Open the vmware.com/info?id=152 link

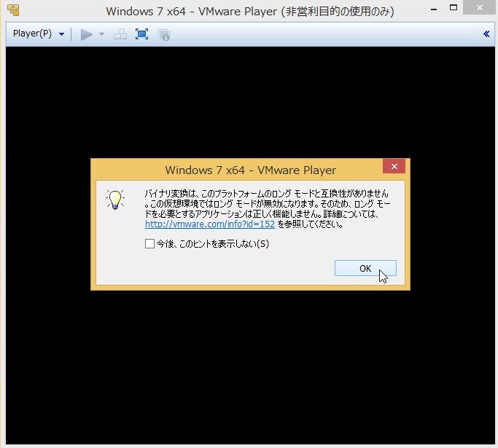[209, 224]
